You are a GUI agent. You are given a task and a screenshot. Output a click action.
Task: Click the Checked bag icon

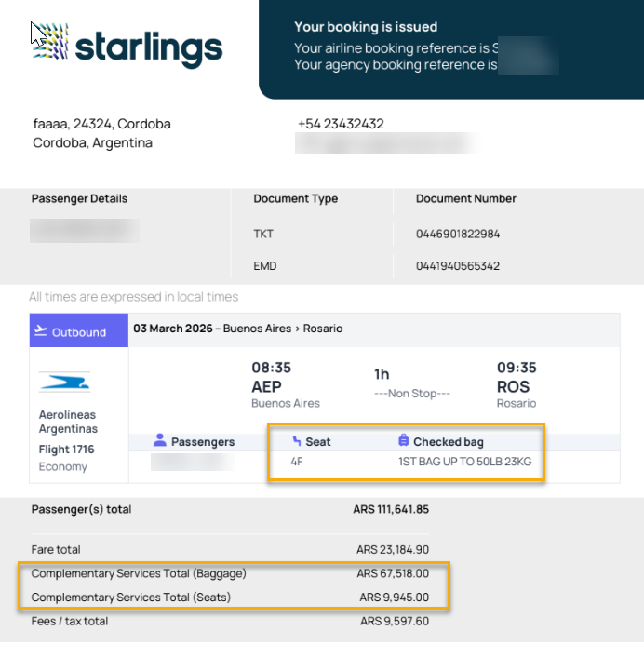(404, 440)
